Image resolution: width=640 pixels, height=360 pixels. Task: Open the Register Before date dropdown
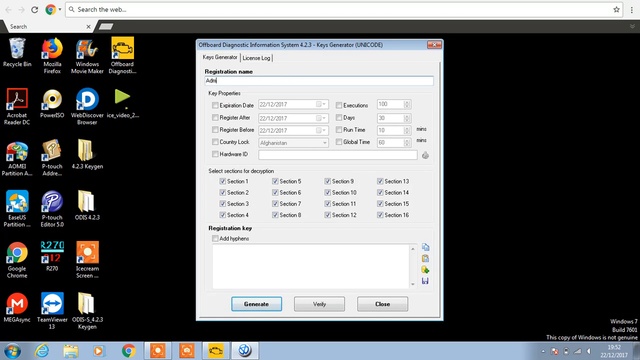pos(322,131)
